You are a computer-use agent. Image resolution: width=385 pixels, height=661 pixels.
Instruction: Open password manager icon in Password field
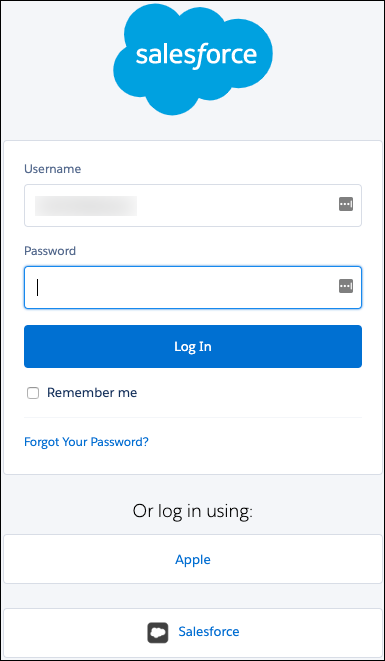[x=346, y=286]
